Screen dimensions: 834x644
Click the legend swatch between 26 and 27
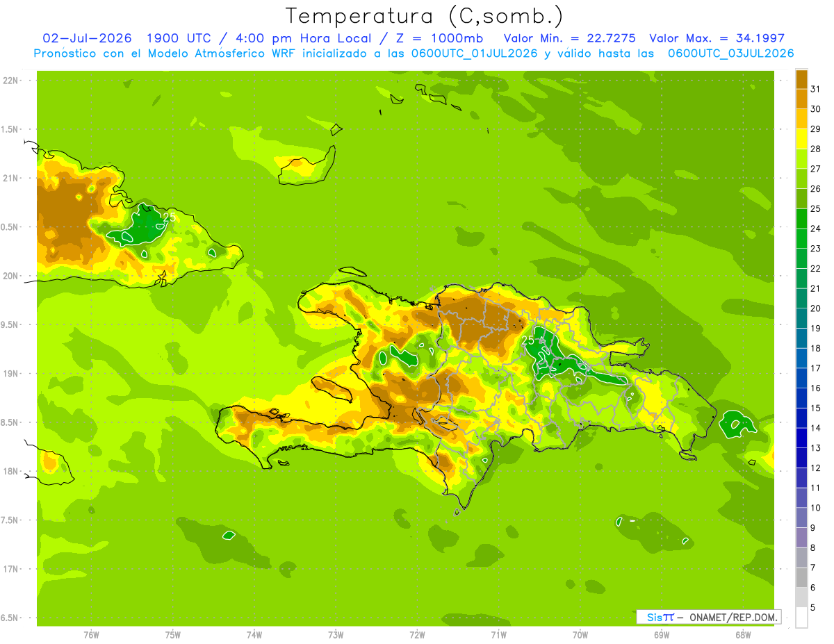pyautogui.click(x=801, y=179)
